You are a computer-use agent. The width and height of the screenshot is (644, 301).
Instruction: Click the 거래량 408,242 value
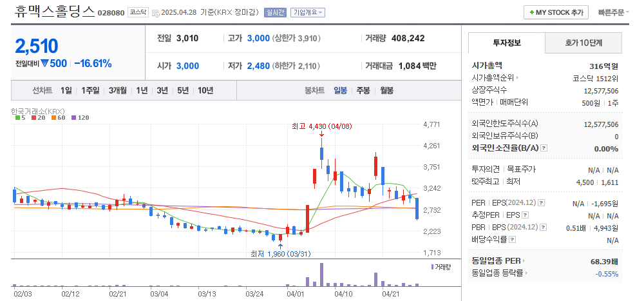coord(408,39)
